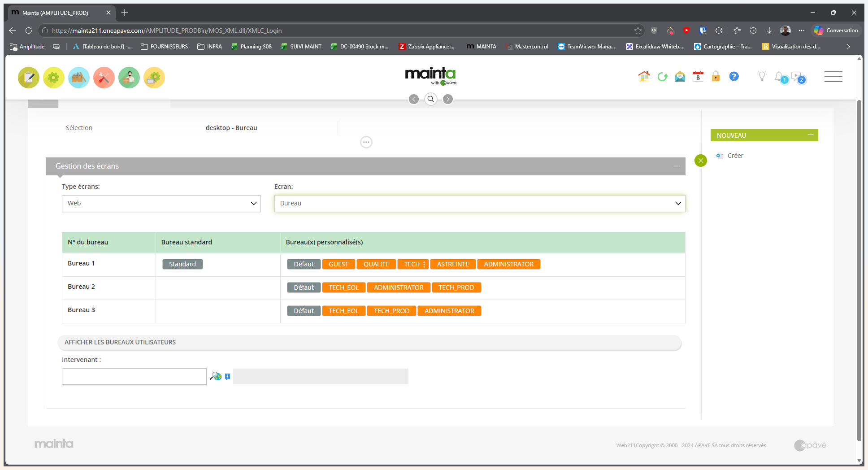
Task: Open the green gear settings module icon
Action: 54,78
